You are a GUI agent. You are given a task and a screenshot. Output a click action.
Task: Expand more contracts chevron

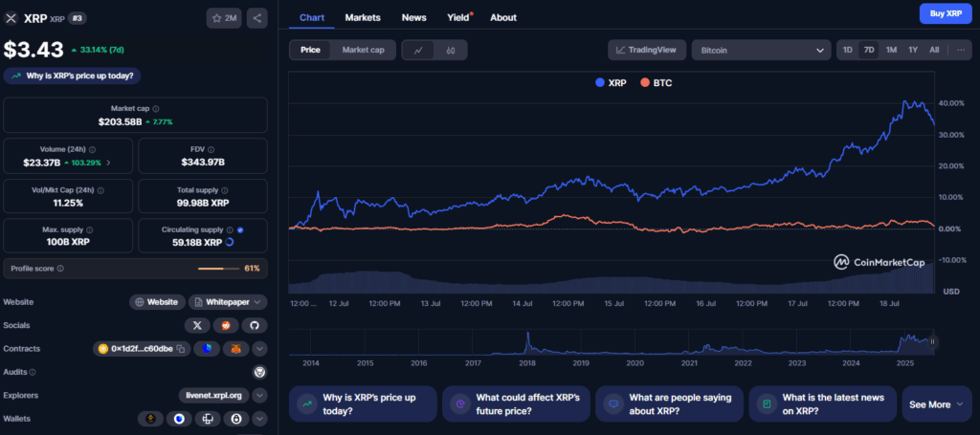260,348
